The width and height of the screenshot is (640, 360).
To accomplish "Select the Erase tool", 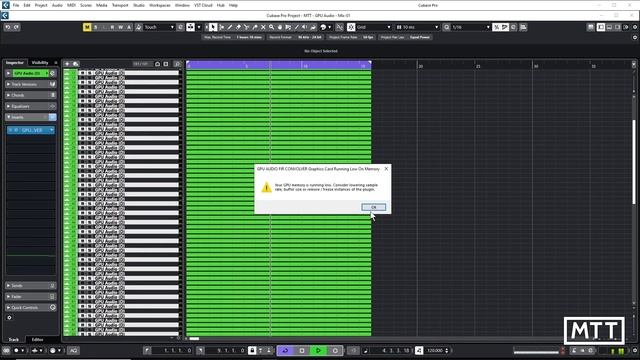I will [238, 27].
